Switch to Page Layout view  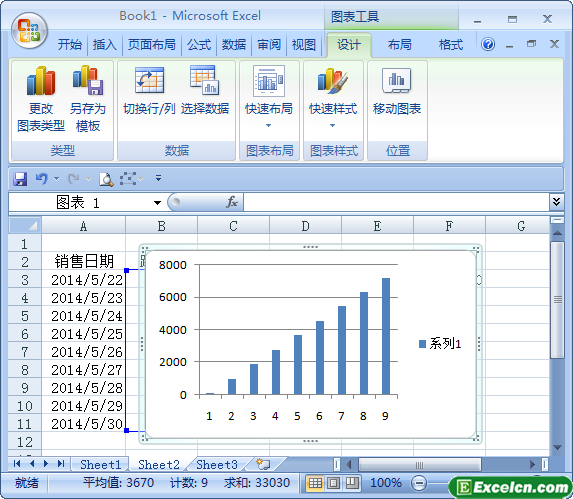click(333, 483)
